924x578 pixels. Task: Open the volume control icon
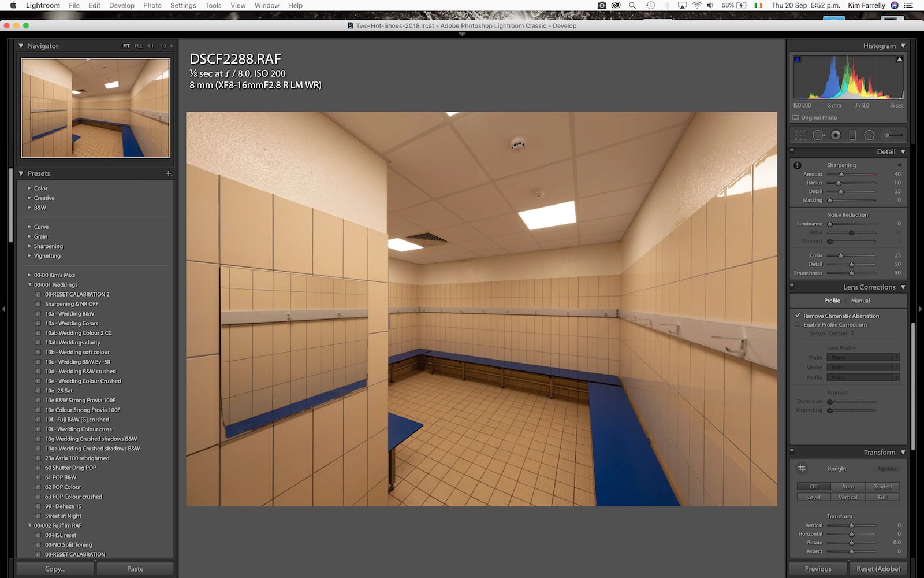coord(710,5)
